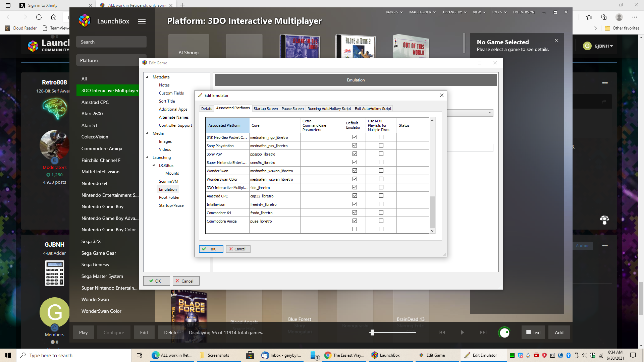644x362 pixels.
Task: Go to browser home page icon
Action: click(x=54, y=17)
